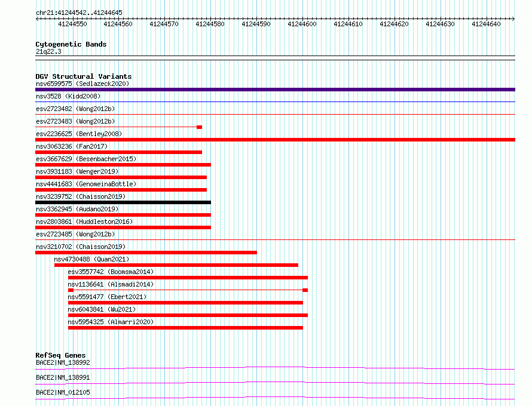Click ruler position 41244620

395,24
